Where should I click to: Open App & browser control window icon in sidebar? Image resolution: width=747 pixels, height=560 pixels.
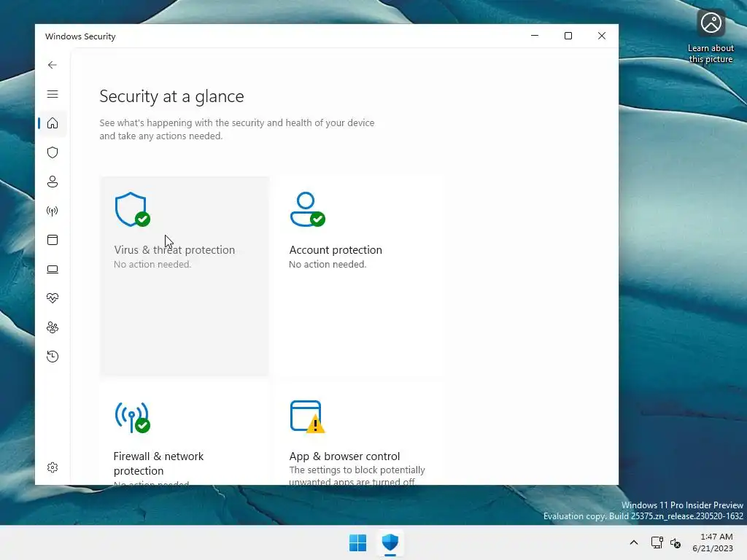click(x=53, y=240)
